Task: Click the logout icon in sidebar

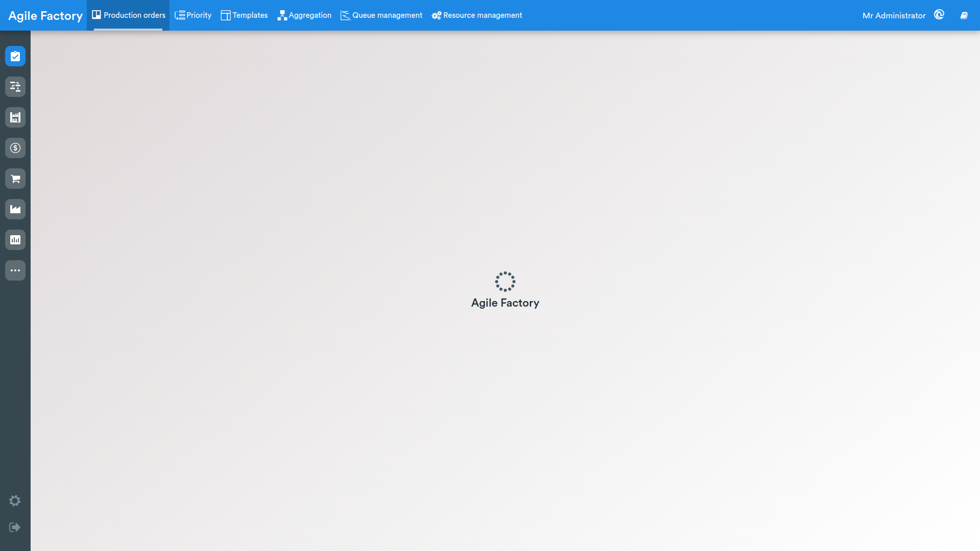Action: pyautogui.click(x=15, y=527)
